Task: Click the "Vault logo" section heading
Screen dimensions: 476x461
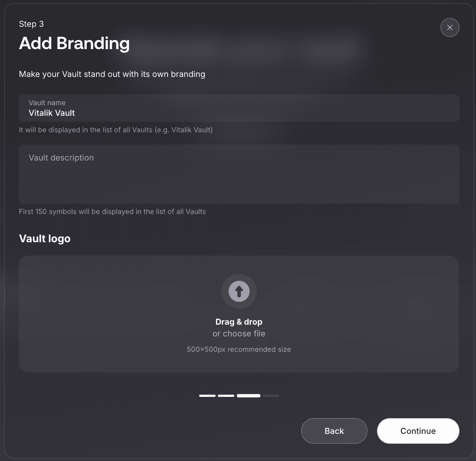Action: click(x=45, y=239)
